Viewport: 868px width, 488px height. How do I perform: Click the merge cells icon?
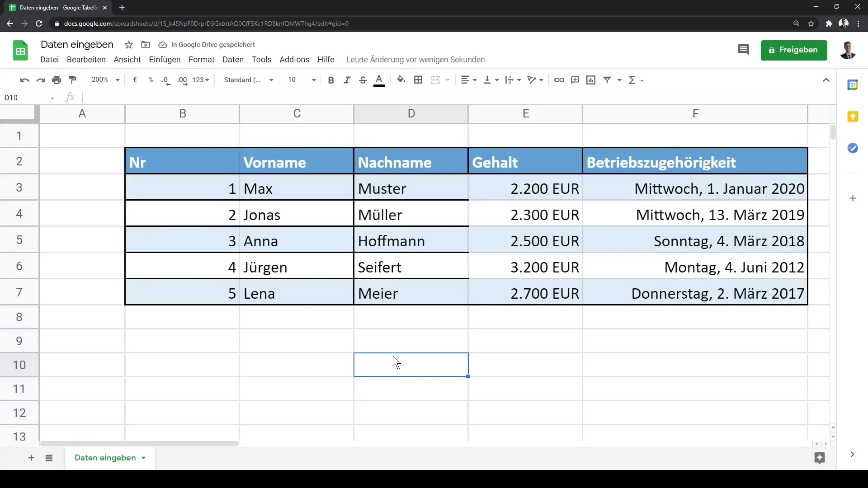tap(435, 80)
